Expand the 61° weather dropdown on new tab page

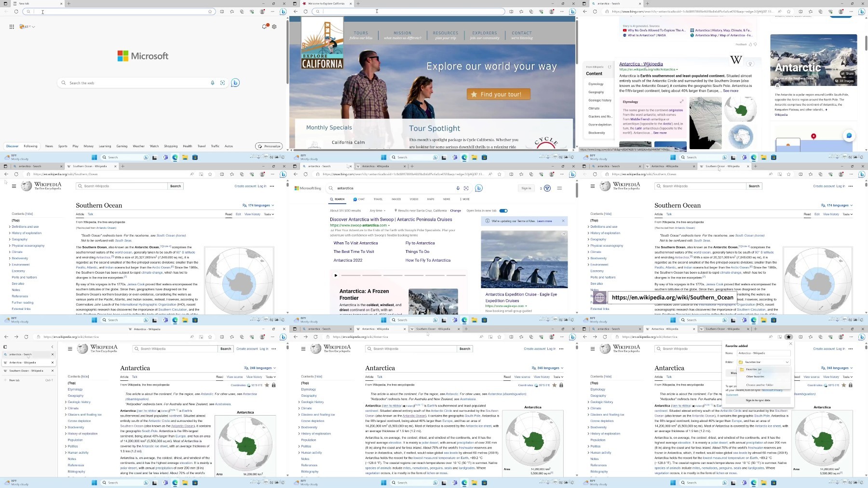pos(28,27)
